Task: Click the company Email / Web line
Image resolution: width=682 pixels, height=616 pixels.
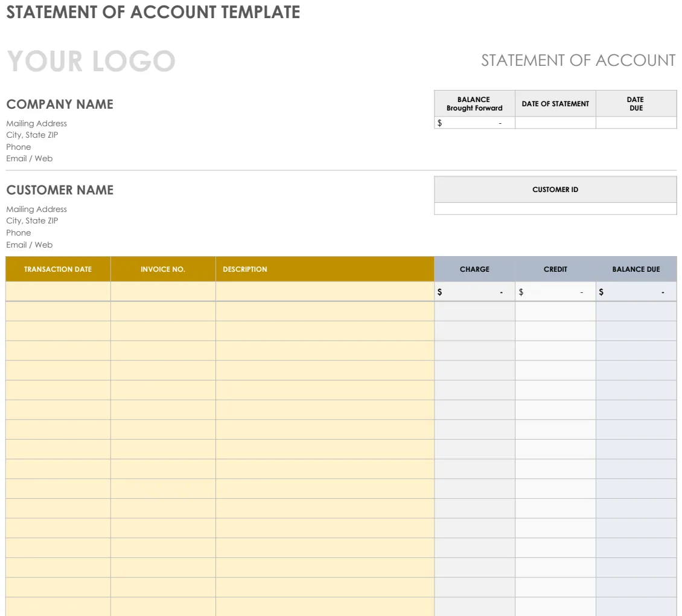Action: coord(29,158)
